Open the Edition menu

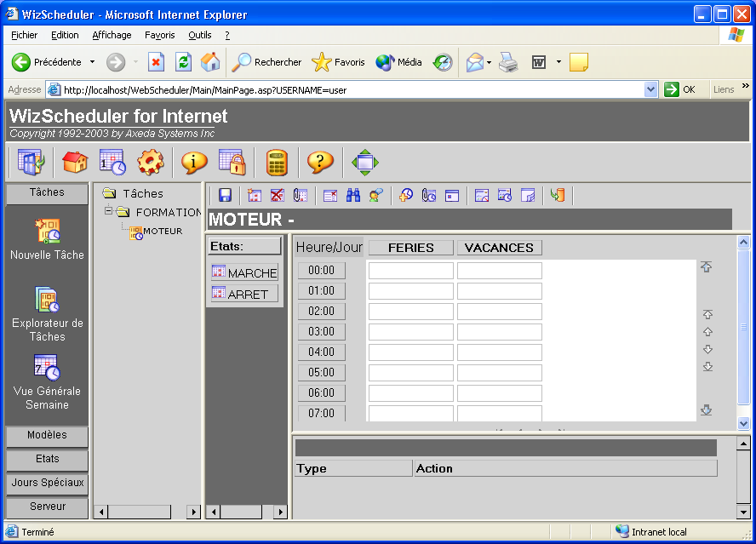(x=65, y=35)
